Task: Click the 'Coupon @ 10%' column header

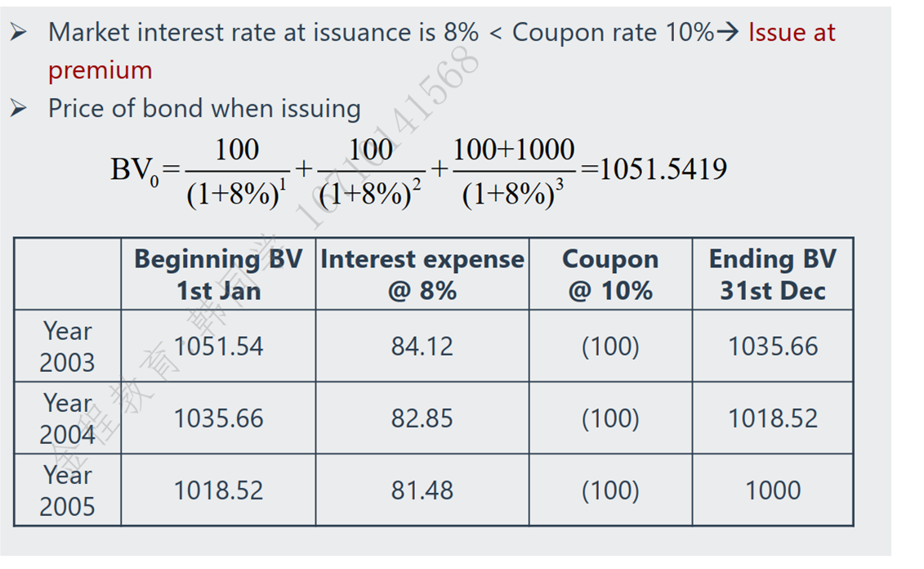Action: click(x=610, y=275)
